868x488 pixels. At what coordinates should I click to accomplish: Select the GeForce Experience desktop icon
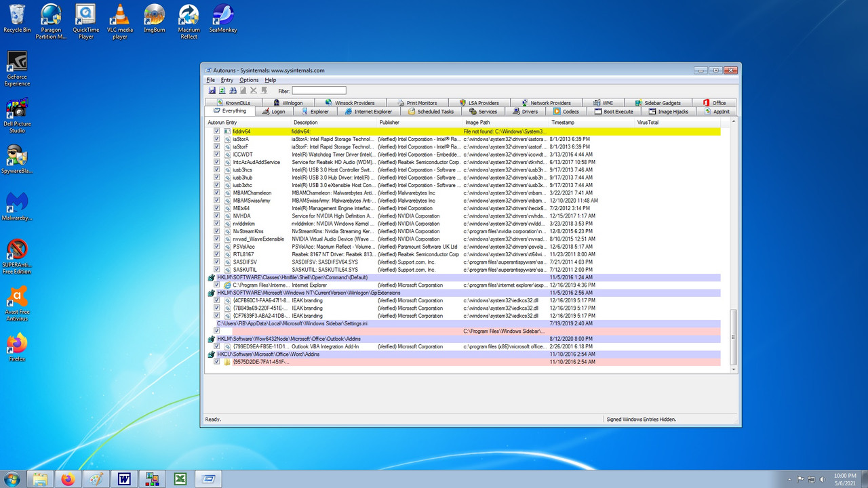[17, 68]
